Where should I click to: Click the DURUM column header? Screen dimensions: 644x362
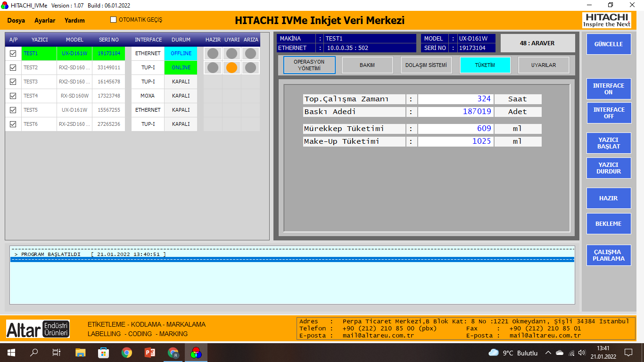click(x=181, y=40)
